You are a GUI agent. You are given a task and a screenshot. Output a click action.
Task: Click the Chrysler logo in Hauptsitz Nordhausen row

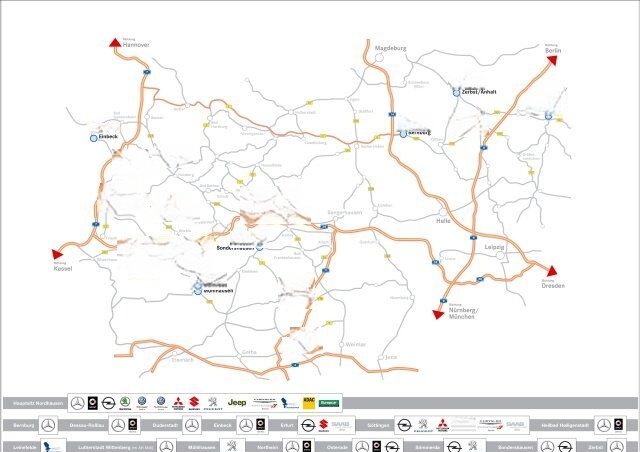pos(264,403)
